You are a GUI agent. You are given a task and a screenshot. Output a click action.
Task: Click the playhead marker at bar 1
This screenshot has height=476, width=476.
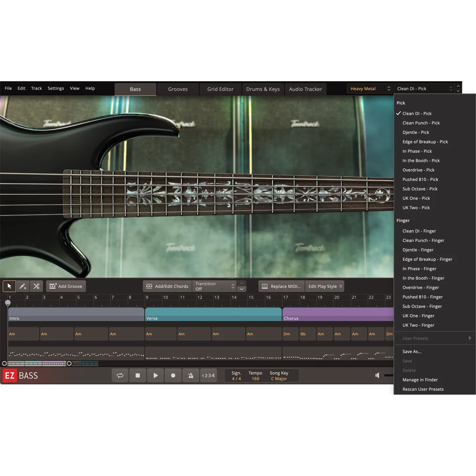tap(8, 303)
